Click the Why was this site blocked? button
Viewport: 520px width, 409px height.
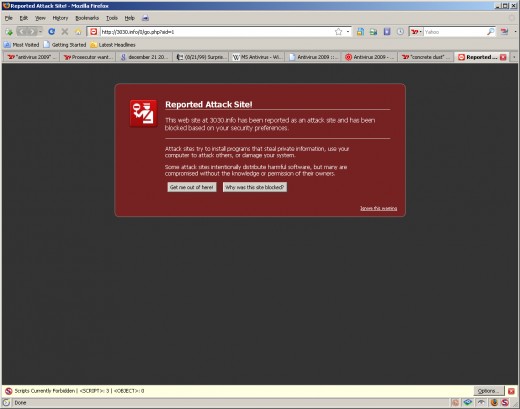255,187
